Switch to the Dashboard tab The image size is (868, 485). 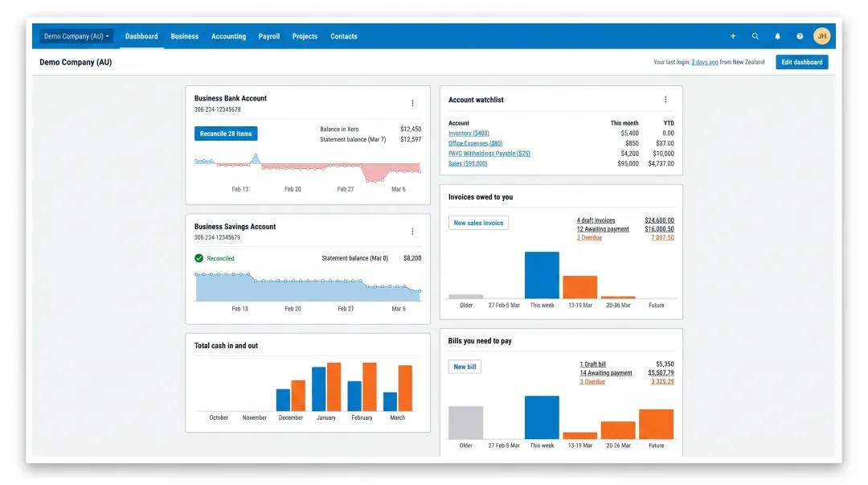point(141,36)
